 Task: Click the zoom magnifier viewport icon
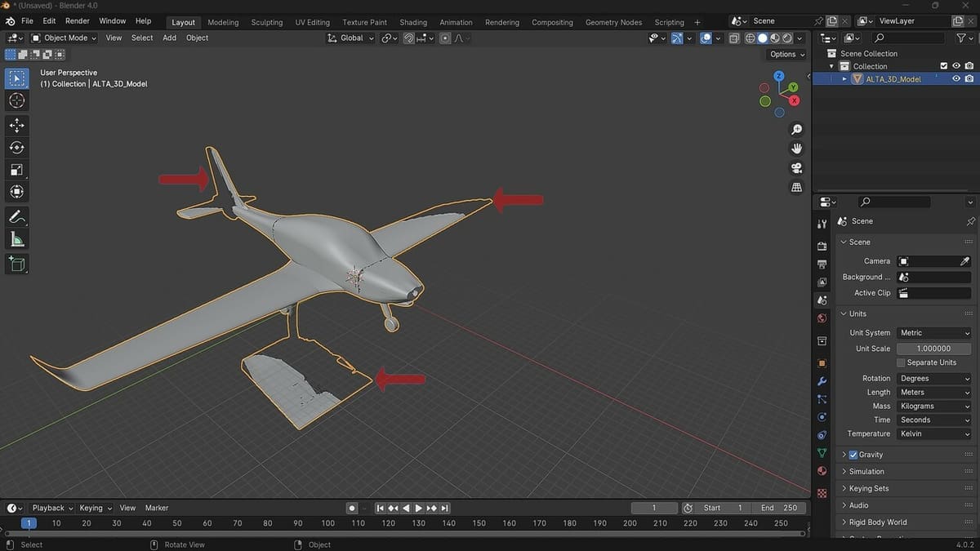pyautogui.click(x=797, y=129)
